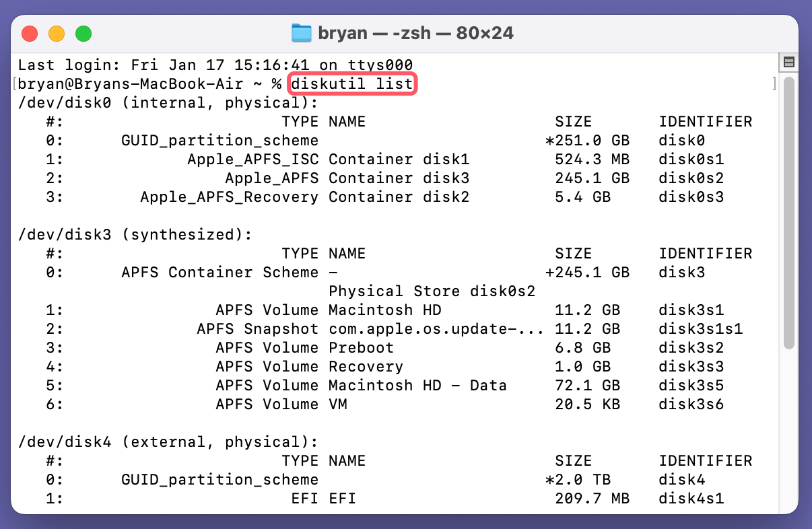Click the Macintosh HD — Data volume line
The width and height of the screenshot is (812, 529).
point(419,385)
